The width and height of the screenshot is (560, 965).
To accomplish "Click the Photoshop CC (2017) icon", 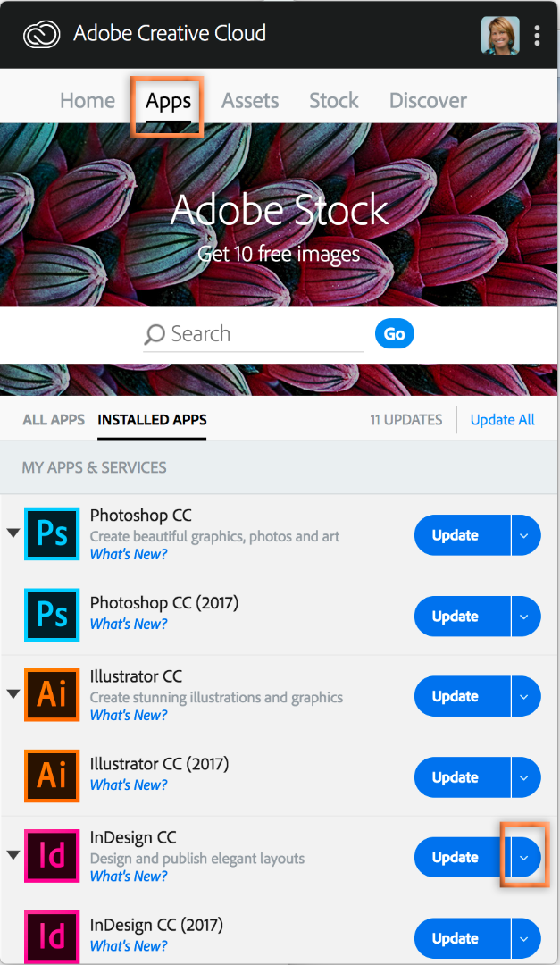I will (52, 615).
